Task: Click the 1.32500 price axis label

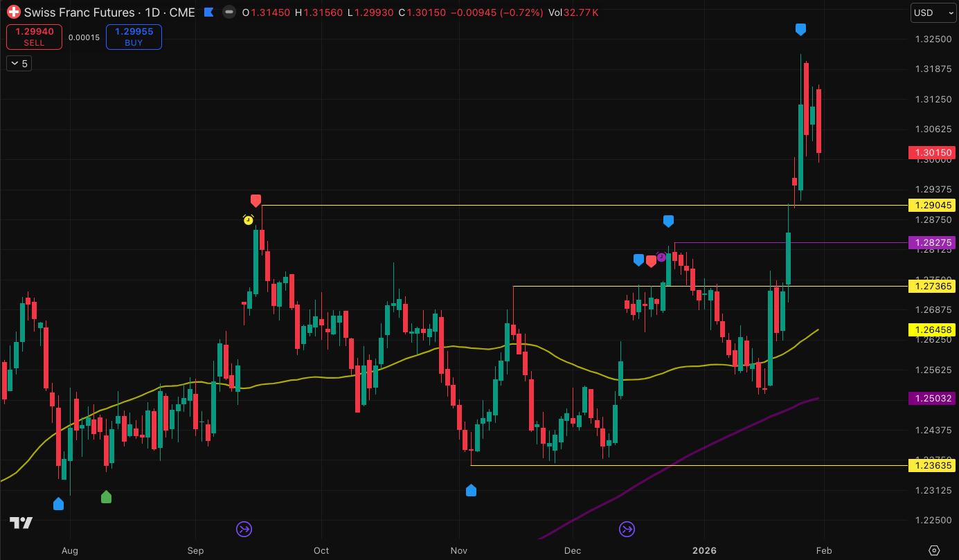Action: pyautogui.click(x=932, y=39)
